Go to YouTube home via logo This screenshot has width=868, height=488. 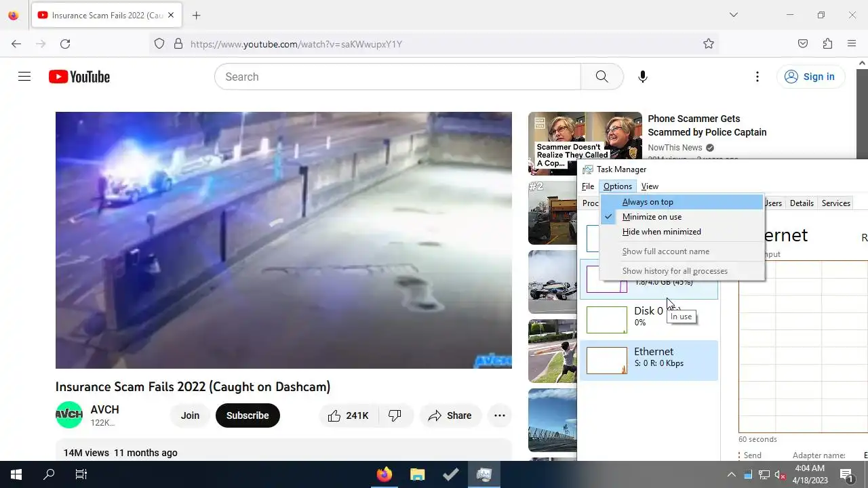(x=79, y=77)
